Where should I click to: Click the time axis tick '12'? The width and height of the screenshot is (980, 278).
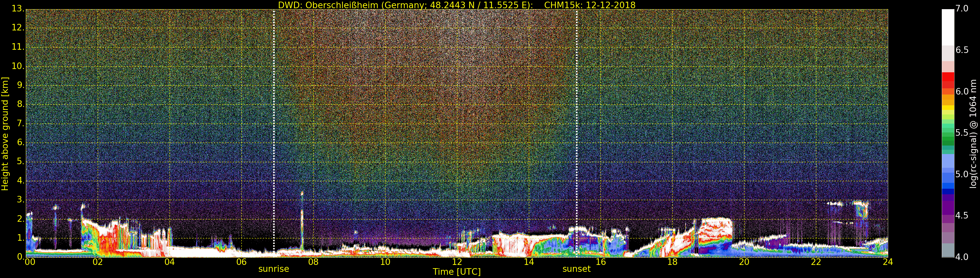pyautogui.click(x=457, y=262)
